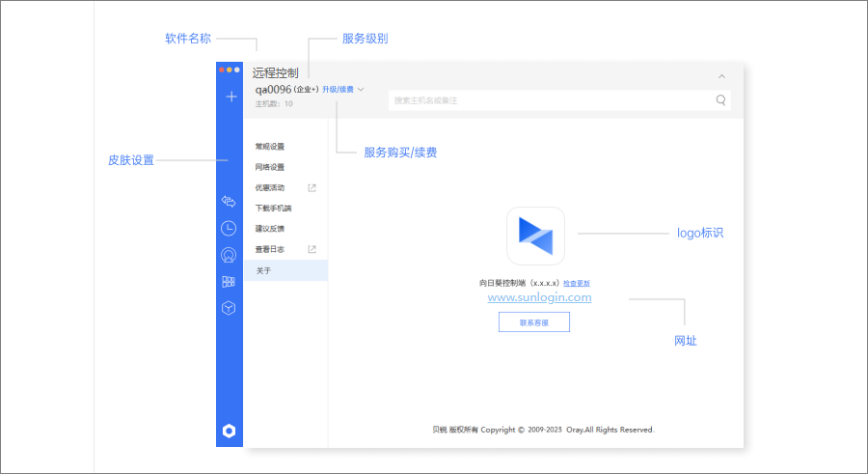Open the grid apps icon in sidebar
This screenshot has width=868, height=474.
pyautogui.click(x=229, y=282)
